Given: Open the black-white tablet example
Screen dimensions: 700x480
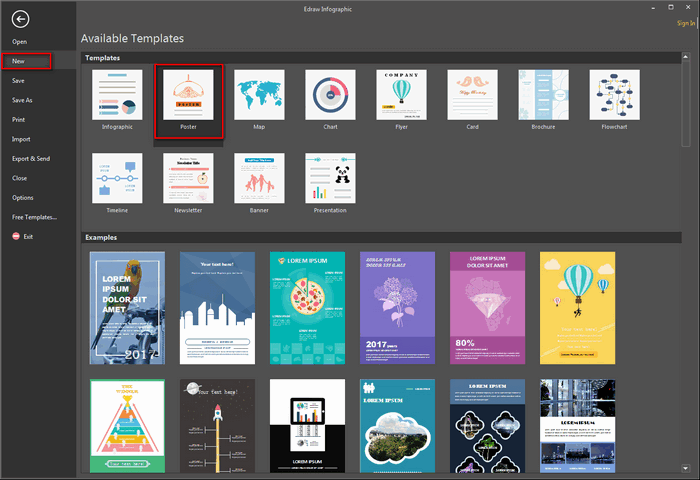Looking at the screenshot, I should point(307,426).
